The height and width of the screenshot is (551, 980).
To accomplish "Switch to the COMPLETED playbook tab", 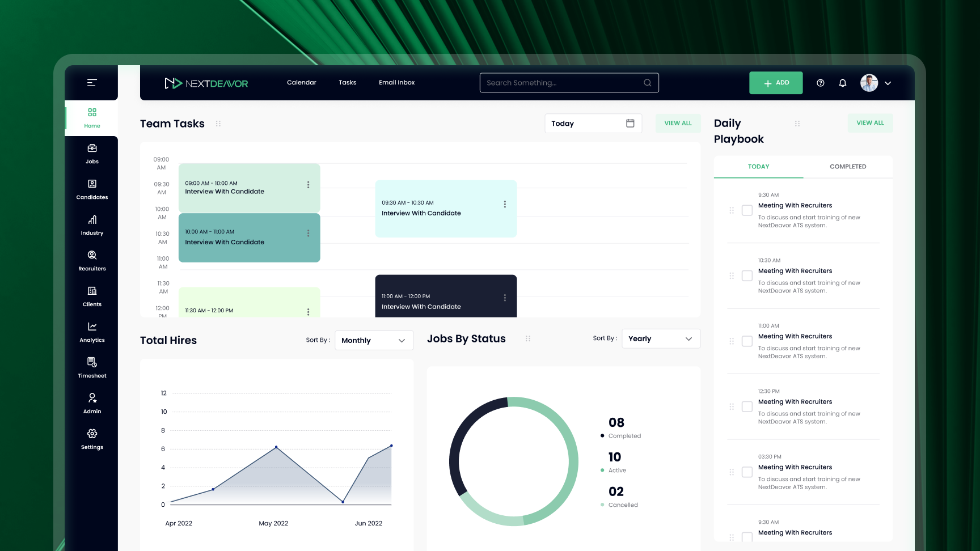I will (x=848, y=167).
